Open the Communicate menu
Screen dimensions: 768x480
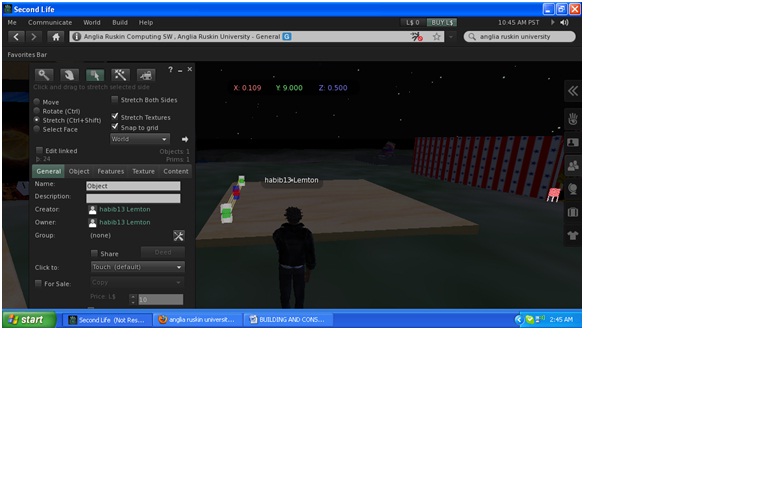click(50, 23)
